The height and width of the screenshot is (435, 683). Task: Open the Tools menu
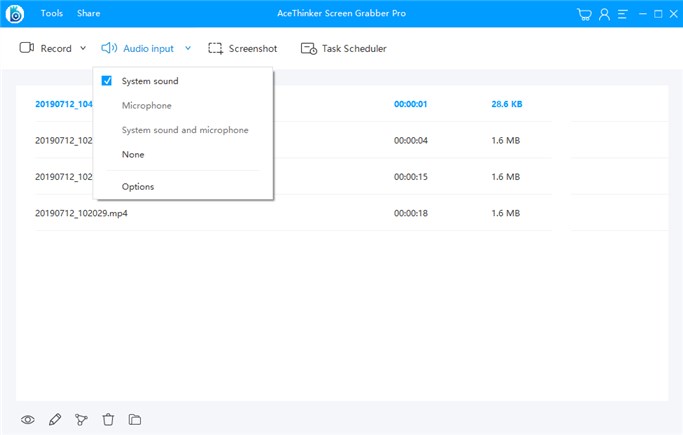[52, 13]
